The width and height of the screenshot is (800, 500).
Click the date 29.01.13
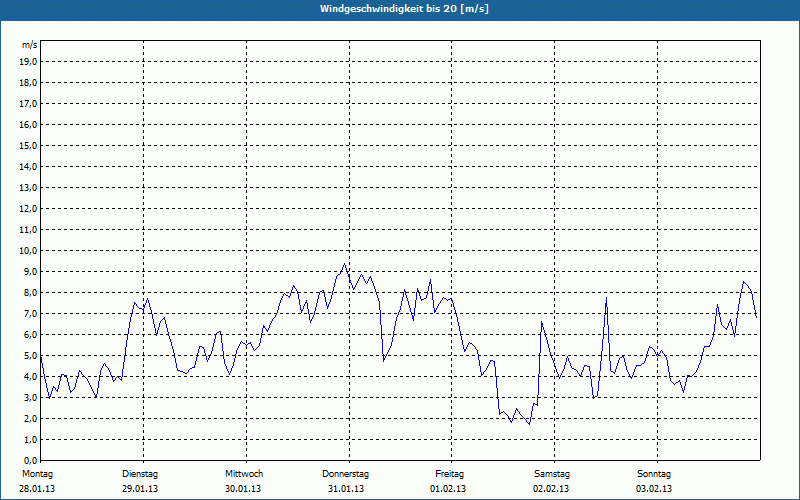[140, 489]
